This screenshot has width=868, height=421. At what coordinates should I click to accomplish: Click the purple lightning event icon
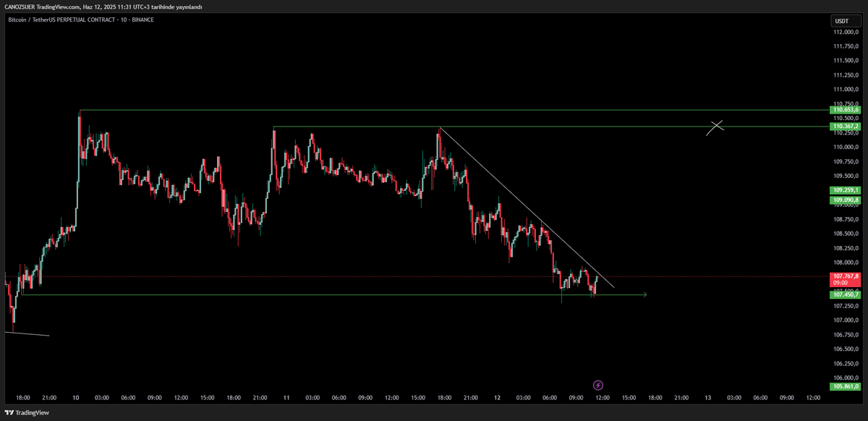click(598, 386)
